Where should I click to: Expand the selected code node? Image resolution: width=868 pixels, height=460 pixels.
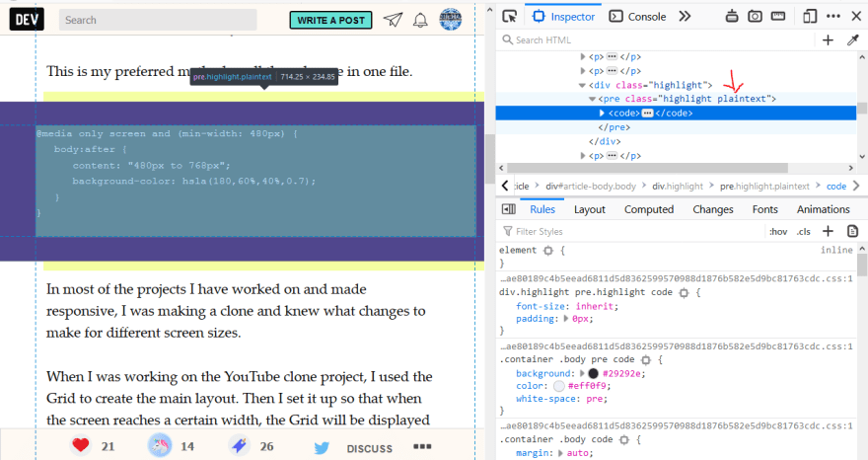click(602, 114)
